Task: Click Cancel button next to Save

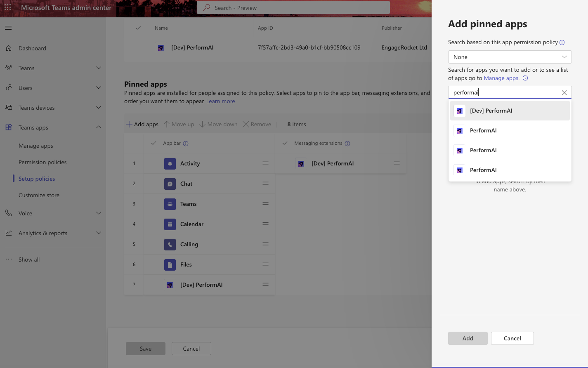Action: click(191, 349)
